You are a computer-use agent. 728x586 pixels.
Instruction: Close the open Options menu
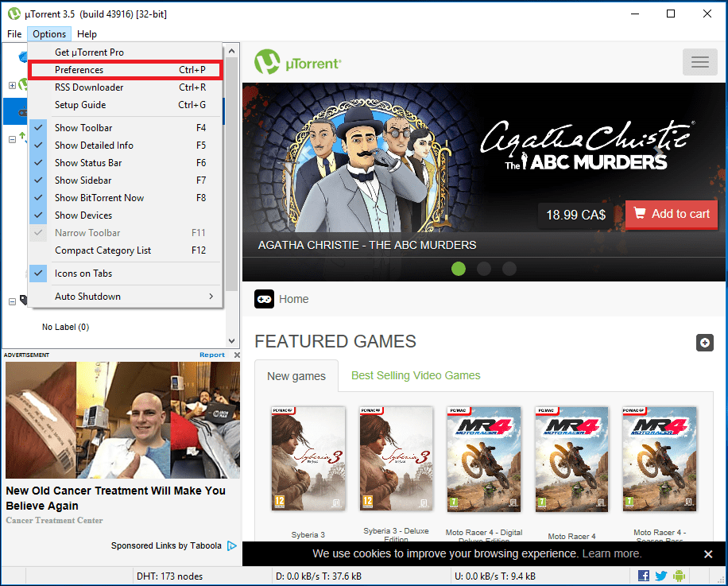click(49, 34)
